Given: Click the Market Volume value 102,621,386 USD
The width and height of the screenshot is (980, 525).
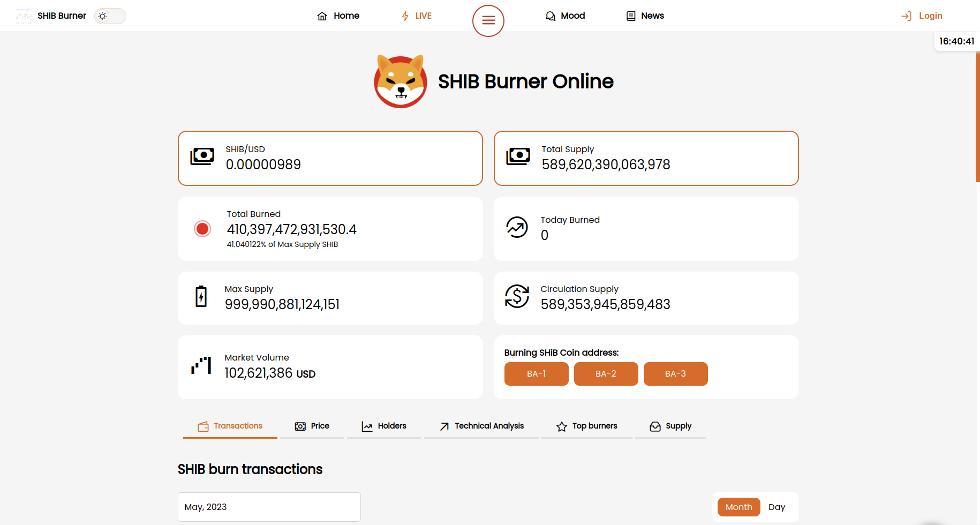Looking at the screenshot, I should coord(270,373).
